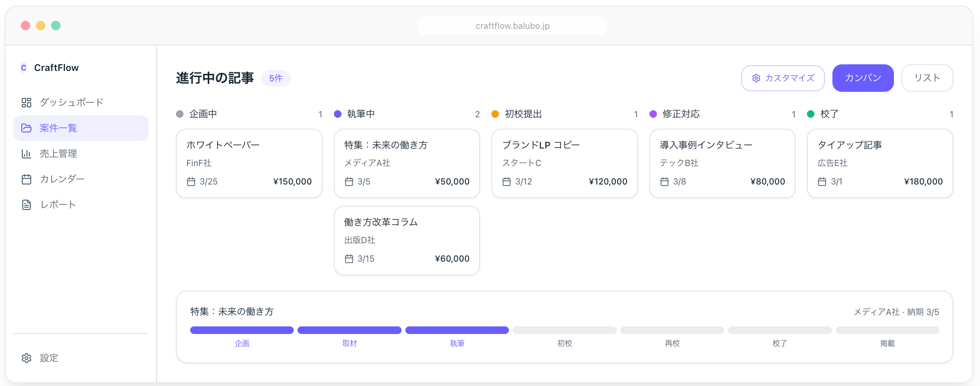Click the カレンダー calendar icon in sidebar

point(26,179)
